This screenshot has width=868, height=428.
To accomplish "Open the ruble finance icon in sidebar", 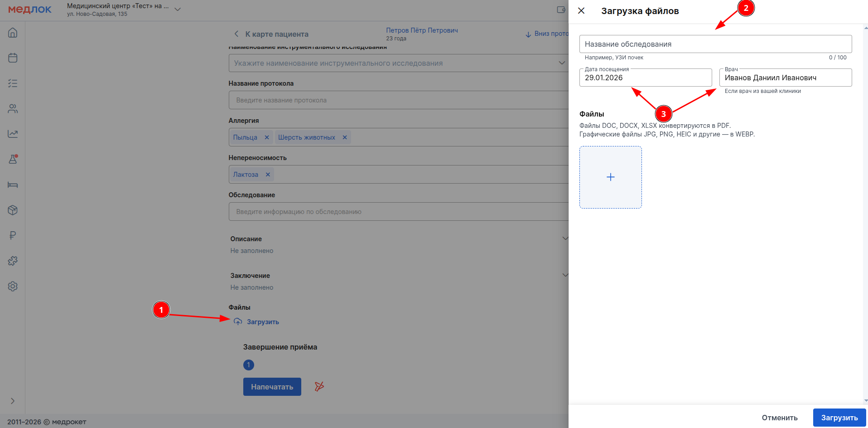I will (x=13, y=235).
